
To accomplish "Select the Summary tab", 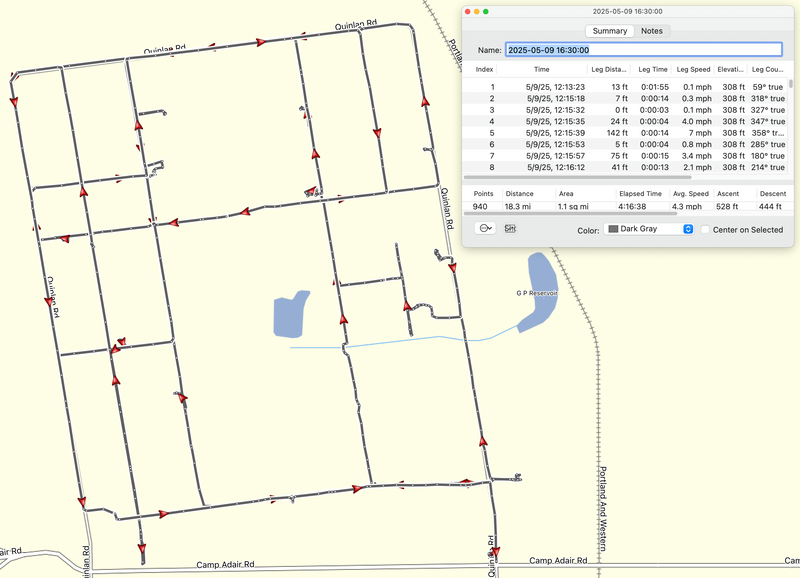I will (609, 31).
